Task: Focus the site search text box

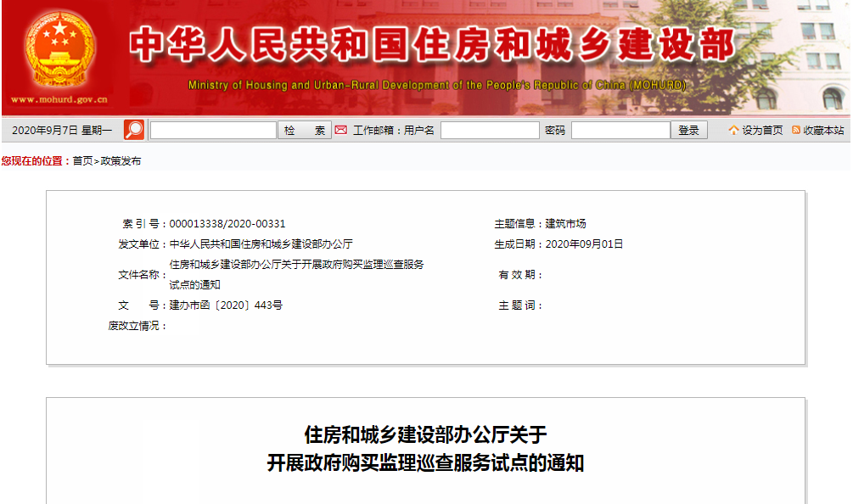Action: 213,130
